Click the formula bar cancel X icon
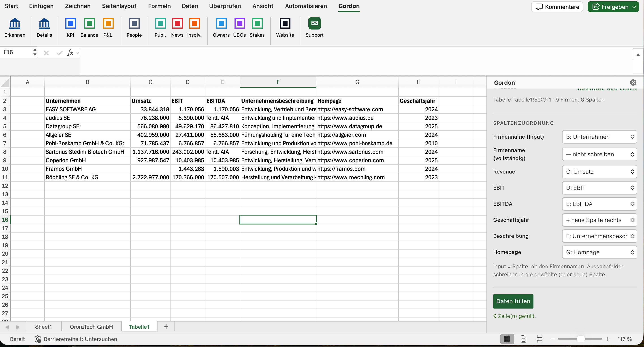This screenshot has height=347, width=644. point(46,53)
